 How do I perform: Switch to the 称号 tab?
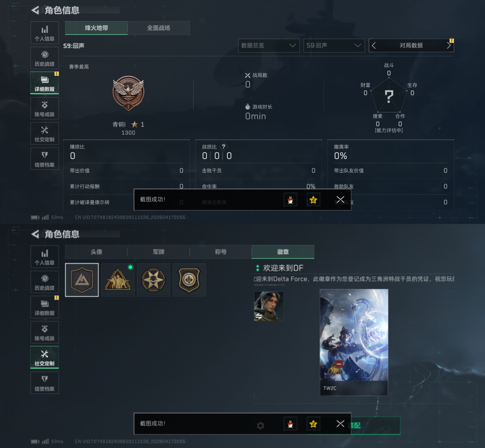tap(221, 252)
